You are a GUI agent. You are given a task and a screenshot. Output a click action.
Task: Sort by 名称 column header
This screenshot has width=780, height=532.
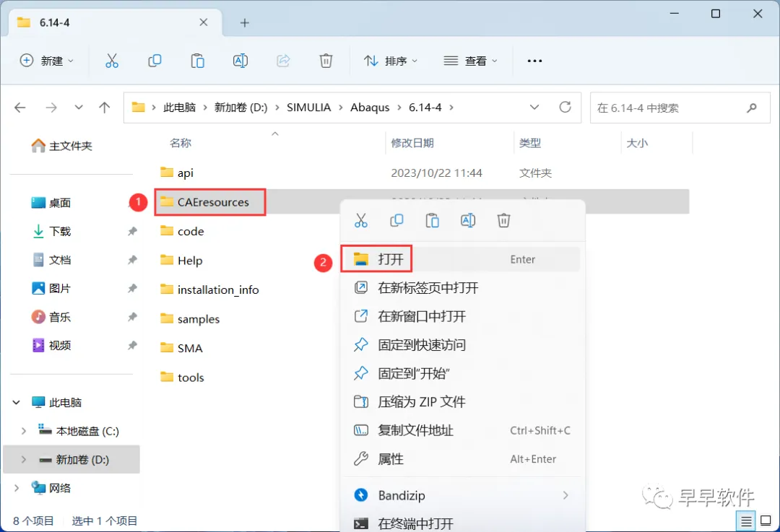coord(180,143)
